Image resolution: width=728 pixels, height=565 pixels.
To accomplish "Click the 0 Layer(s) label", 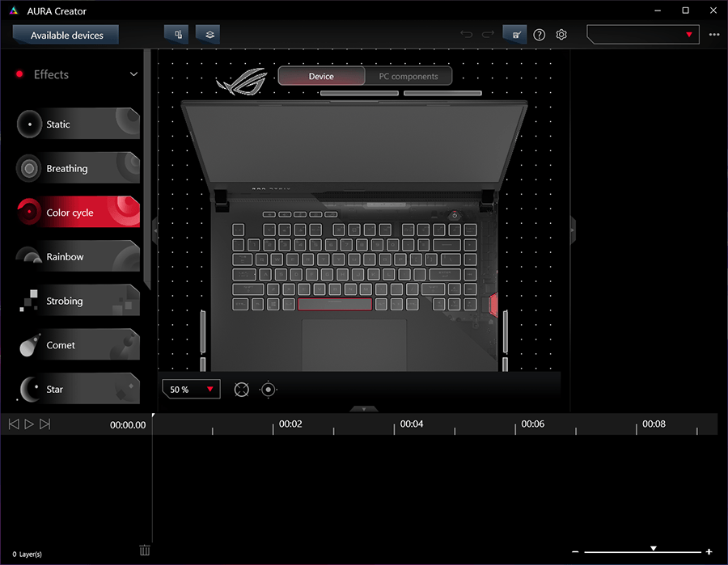I will [x=27, y=554].
